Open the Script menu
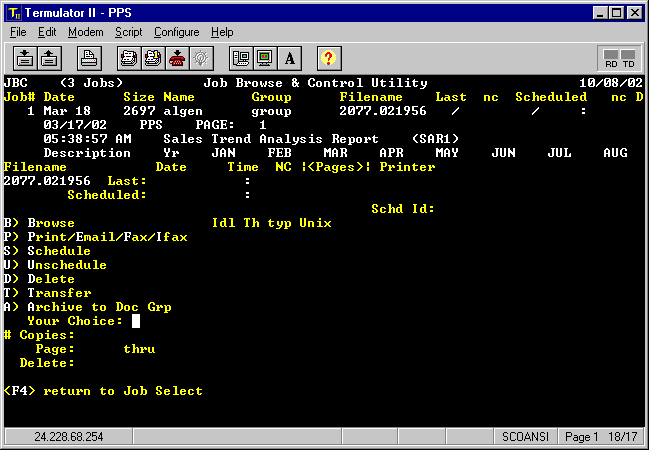Viewport: 649px width, 450px height. (128, 32)
